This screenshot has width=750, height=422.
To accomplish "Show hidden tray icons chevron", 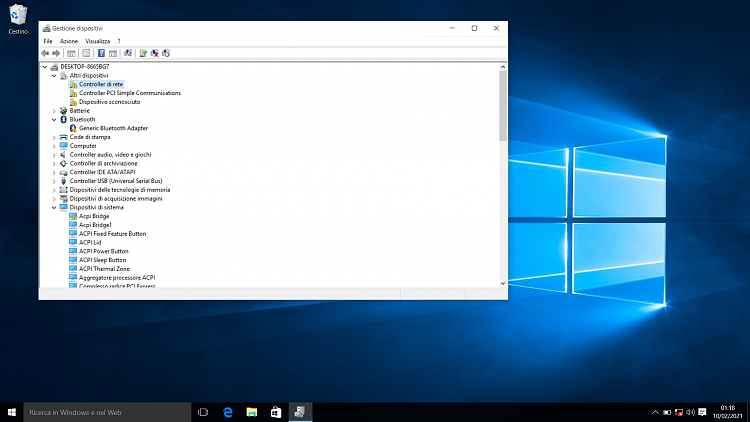I will 655,412.
